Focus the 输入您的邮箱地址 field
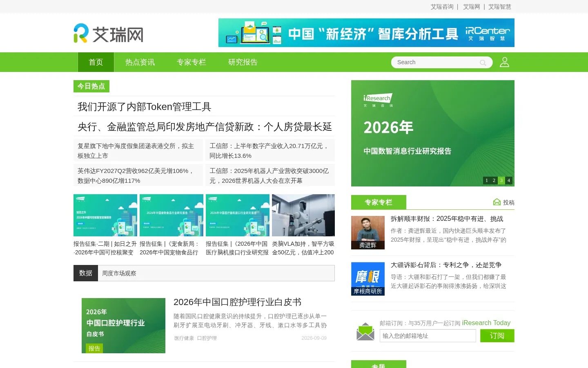The image size is (588, 368). click(428, 336)
